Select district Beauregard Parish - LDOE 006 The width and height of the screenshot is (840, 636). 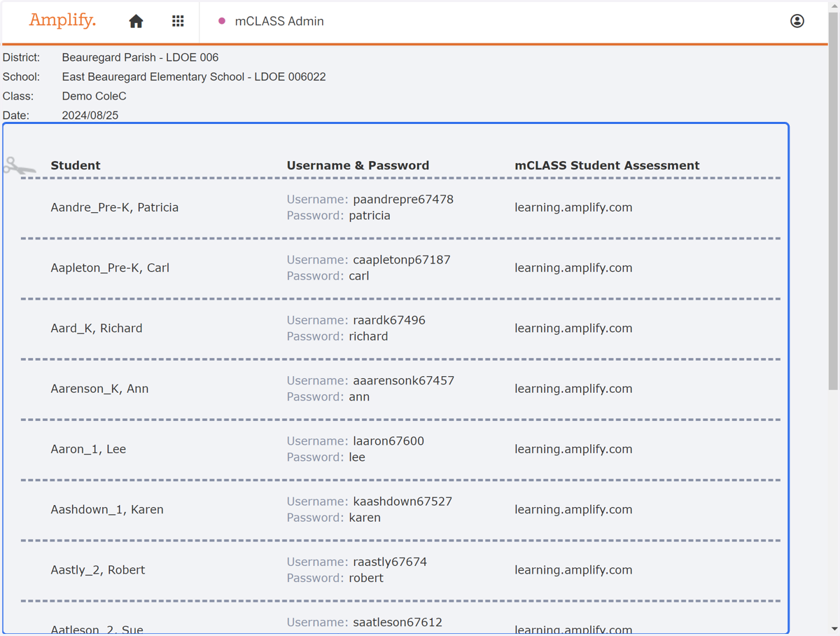tap(140, 57)
